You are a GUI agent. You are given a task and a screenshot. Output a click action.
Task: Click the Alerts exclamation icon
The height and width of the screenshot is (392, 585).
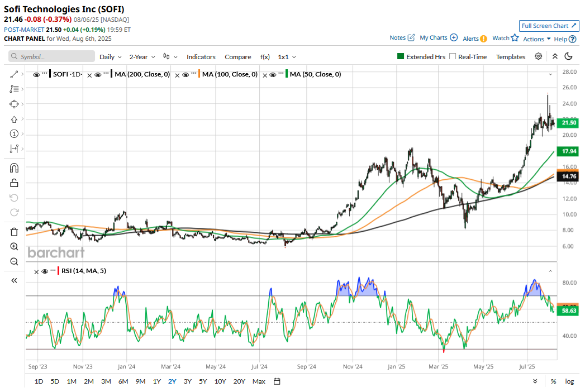pos(483,39)
